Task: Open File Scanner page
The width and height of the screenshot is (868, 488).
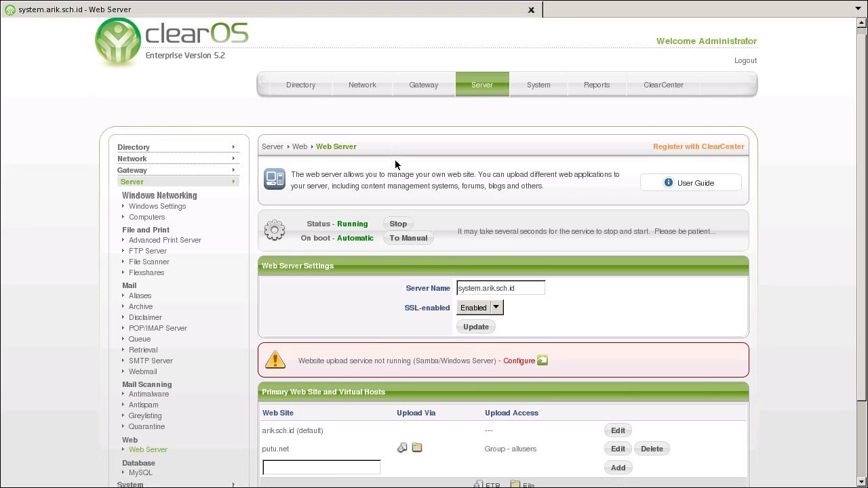Action: 149,262
